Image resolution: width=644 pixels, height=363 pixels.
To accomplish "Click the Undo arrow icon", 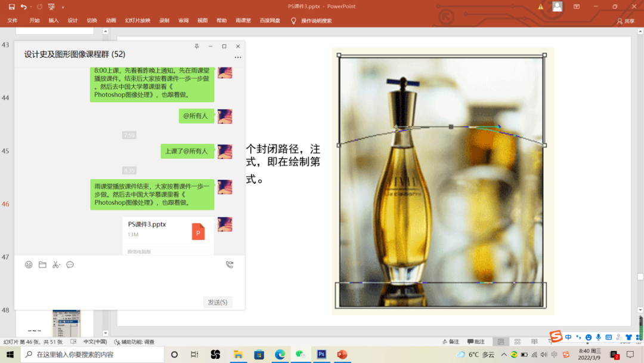I will (x=24, y=7).
